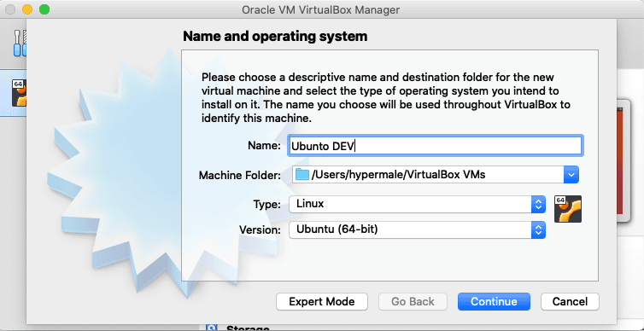Open the Machine Folder dropdown arrow
This screenshot has width=644, height=331.
571,175
